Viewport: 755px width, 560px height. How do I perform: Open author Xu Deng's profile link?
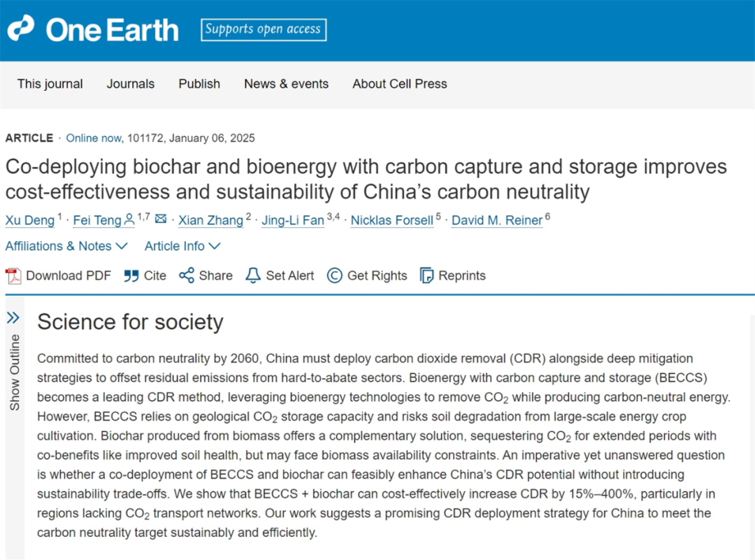pos(30,221)
